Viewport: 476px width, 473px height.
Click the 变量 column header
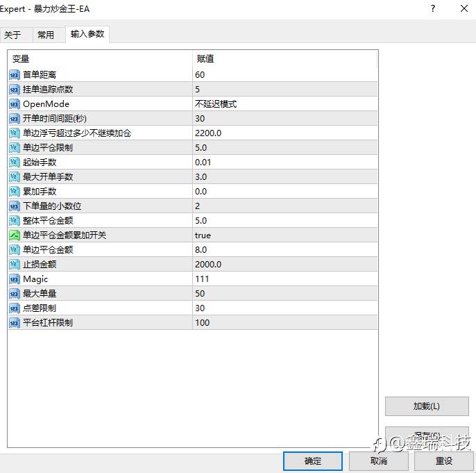(x=100, y=58)
